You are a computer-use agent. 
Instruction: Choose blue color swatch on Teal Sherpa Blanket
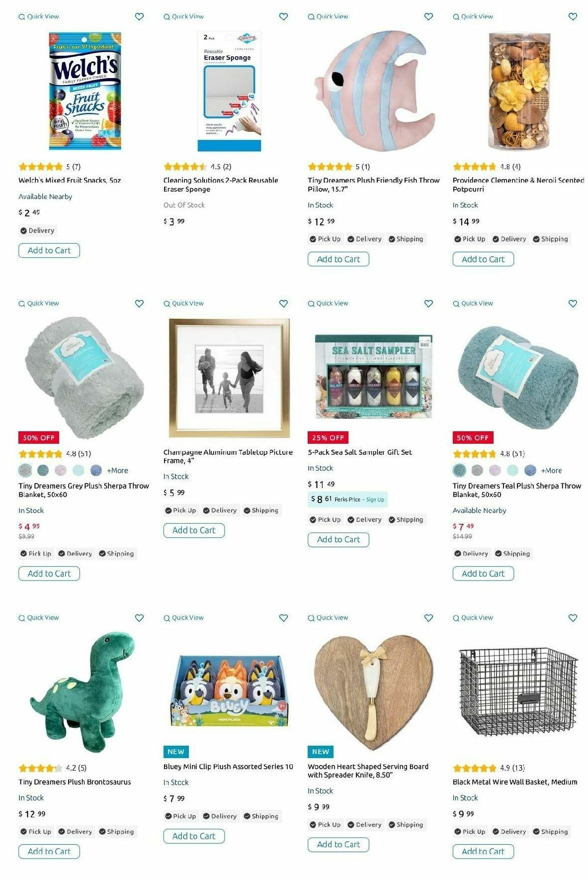coord(530,470)
